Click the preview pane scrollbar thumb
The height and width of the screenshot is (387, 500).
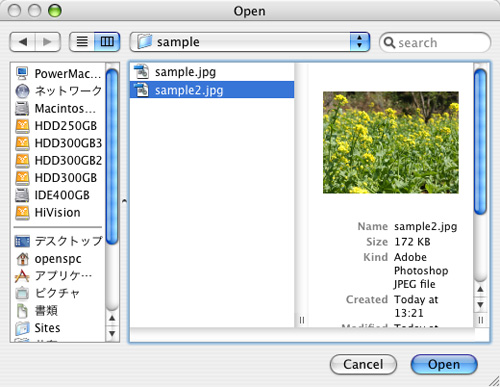point(480,142)
